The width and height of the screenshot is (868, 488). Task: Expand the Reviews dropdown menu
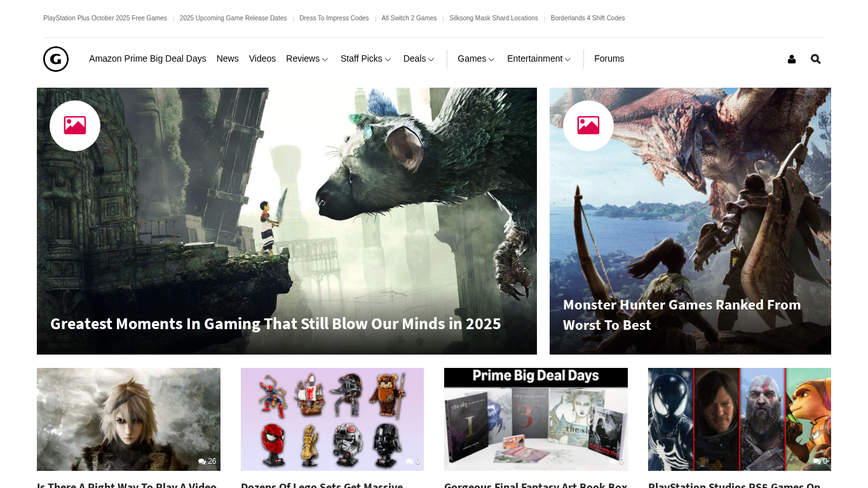click(307, 58)
